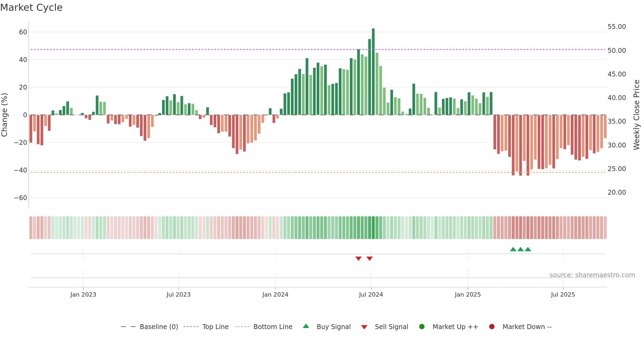The height and width of the screenshot is (362, 644).
Task: Toggle the Buy Signal legend entry
Action: (x=327, y=327)
